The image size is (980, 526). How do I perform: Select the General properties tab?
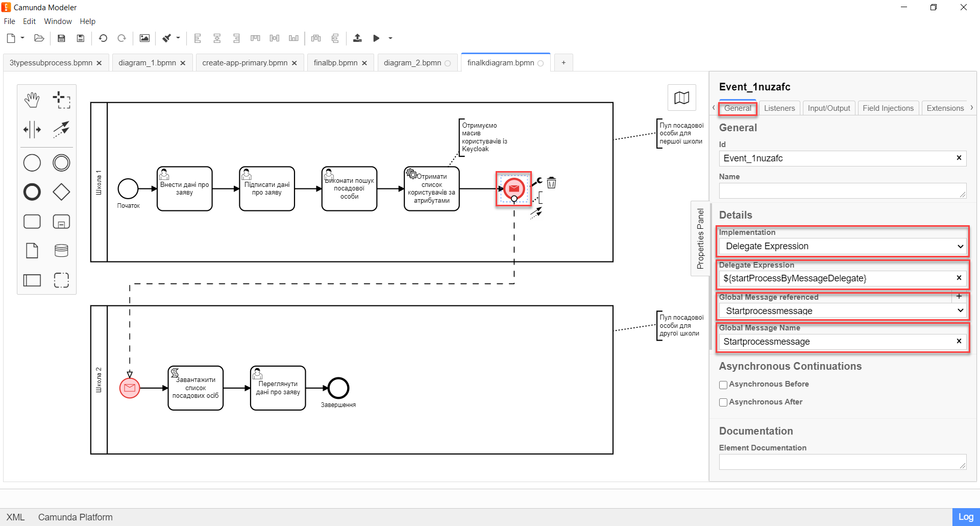pos(738,108)
